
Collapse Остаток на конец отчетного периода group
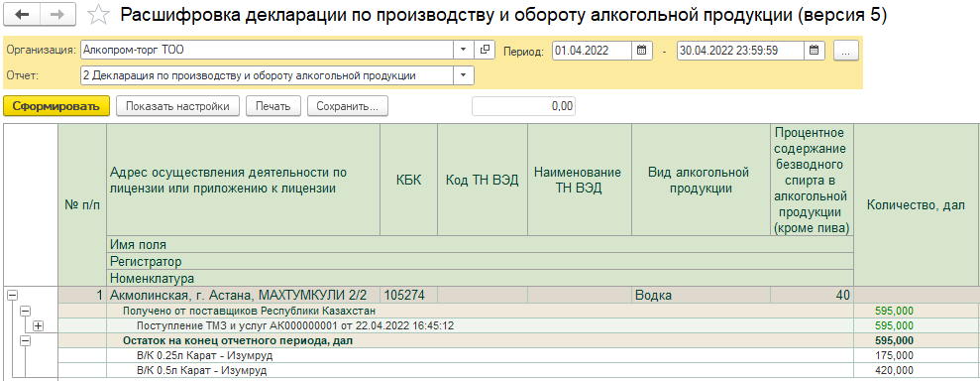25,341
